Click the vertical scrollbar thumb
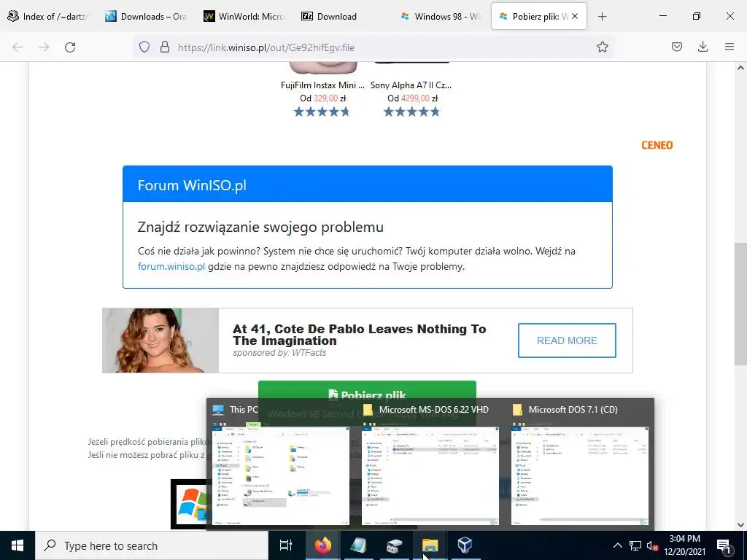The width and height of the screenshot is (747, 560). pos(740,303)
